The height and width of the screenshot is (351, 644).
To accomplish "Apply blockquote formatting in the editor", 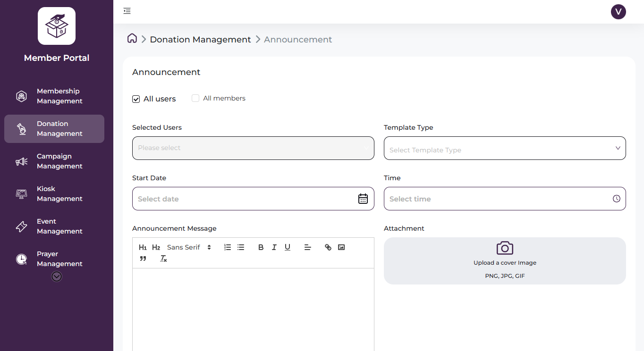I will click(x=143, y=258).
